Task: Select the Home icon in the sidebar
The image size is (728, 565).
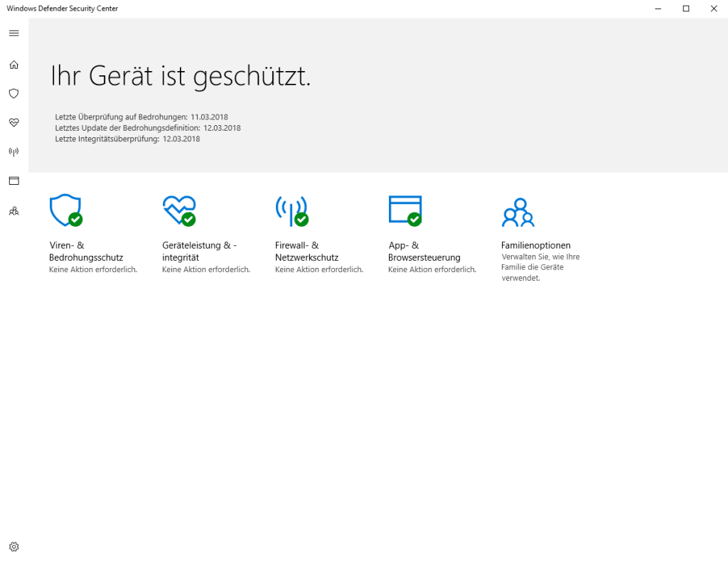Action: (14, 65)
